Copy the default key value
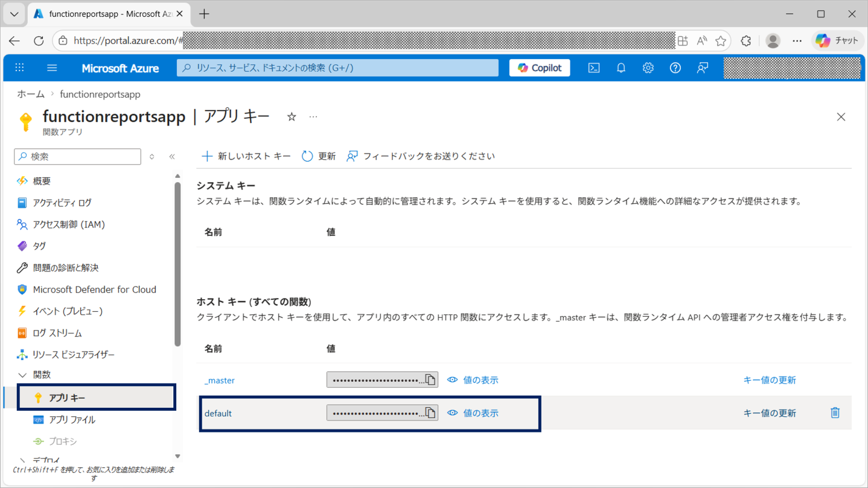The image size is (868, 488). pyautogui.click(x=430, y=413)
